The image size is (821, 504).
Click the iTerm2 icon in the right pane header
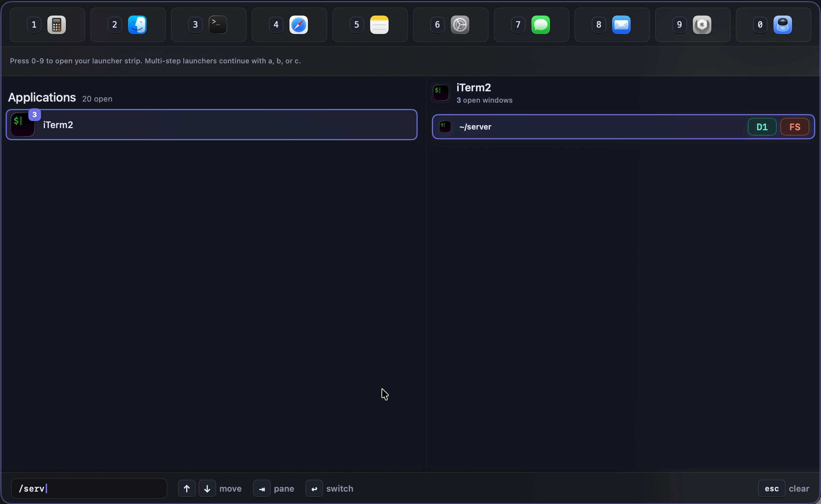pos(441,93)
